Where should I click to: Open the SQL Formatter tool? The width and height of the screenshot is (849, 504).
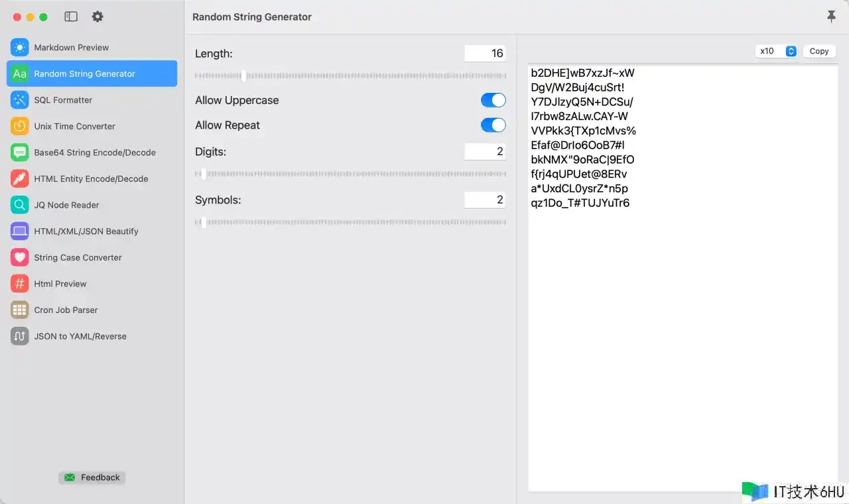[x=92, y=100]
